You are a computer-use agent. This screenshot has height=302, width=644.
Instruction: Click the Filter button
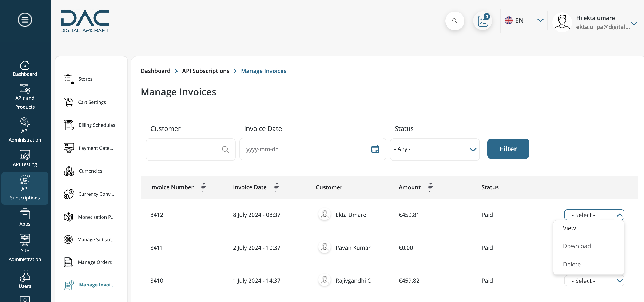[508, 149]
